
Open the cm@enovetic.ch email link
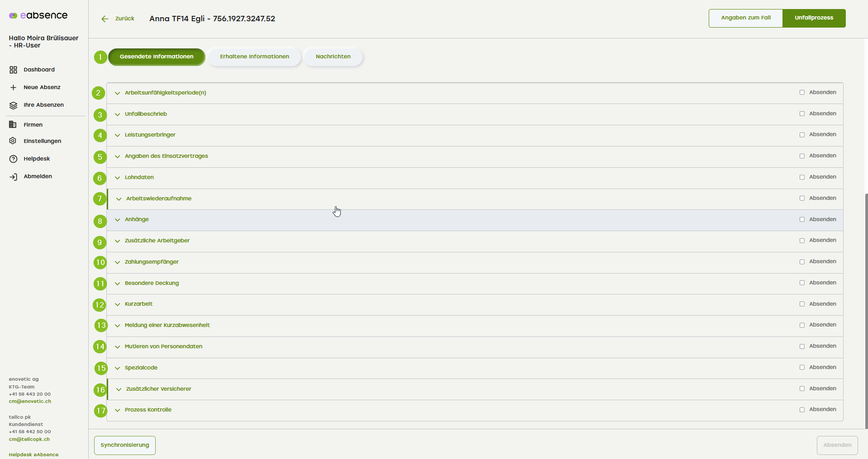coord(30,402)
